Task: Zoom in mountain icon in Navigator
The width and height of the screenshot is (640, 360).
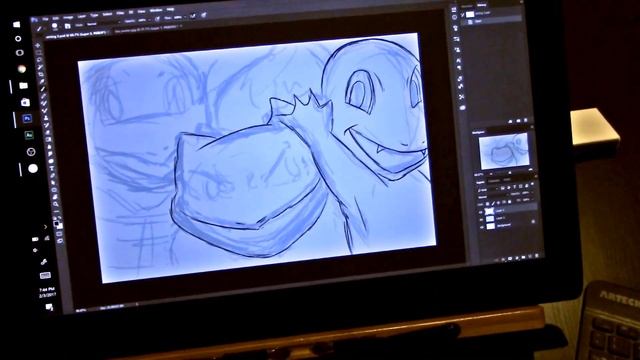Action: point(531,170)
